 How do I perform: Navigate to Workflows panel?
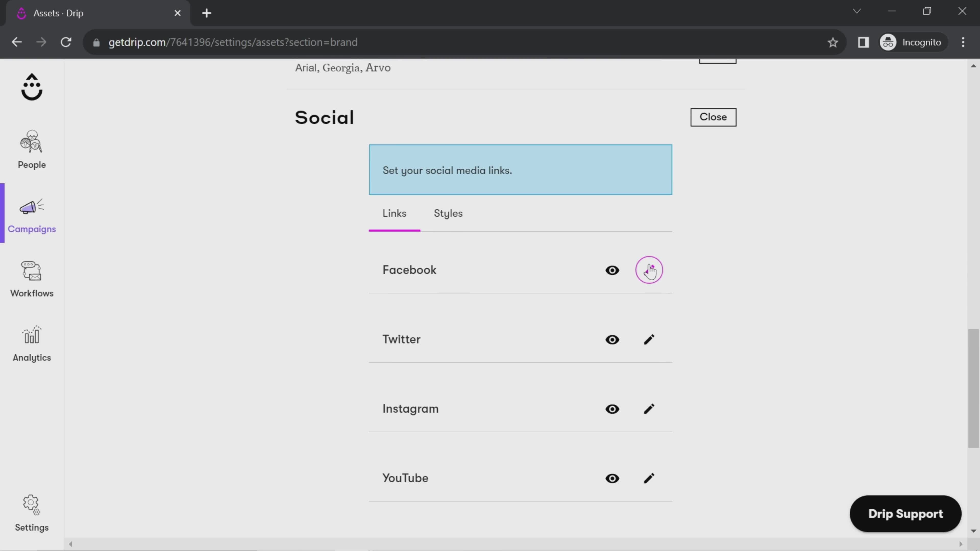pos(32,278)
